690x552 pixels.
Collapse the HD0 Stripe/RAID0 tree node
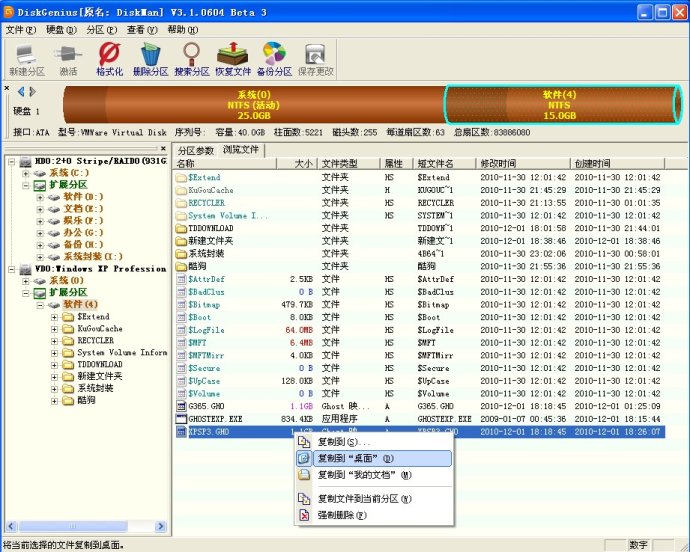[12, 162]
